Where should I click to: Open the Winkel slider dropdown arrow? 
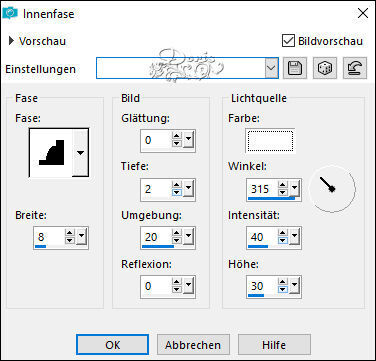294,189
